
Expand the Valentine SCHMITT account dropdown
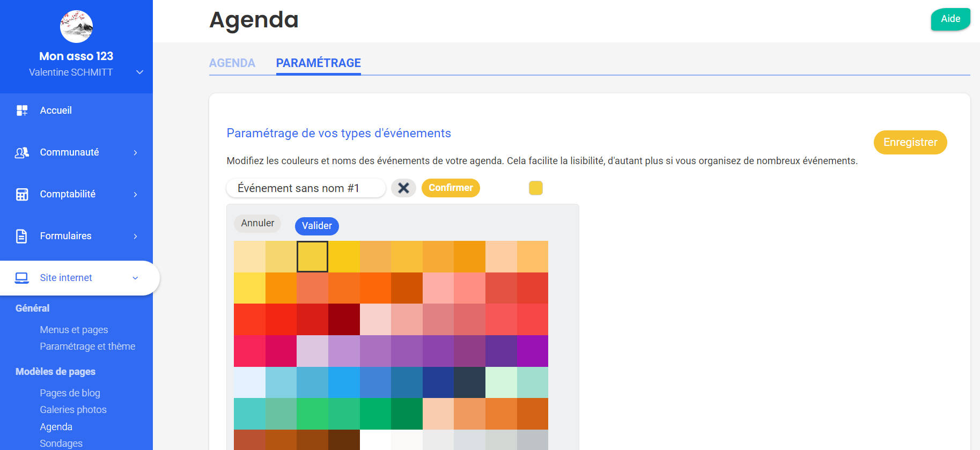[139, 72]
